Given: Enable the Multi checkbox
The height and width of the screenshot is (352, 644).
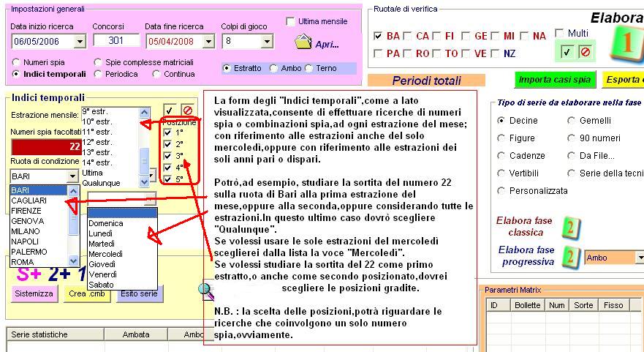Looking at the screenshot, I should click(559, 32).
